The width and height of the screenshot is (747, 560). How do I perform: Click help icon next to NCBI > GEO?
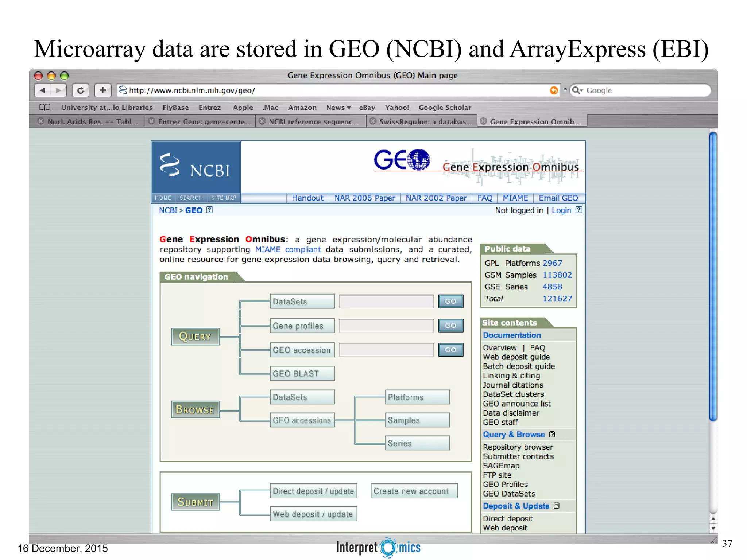tap(209, 210)
